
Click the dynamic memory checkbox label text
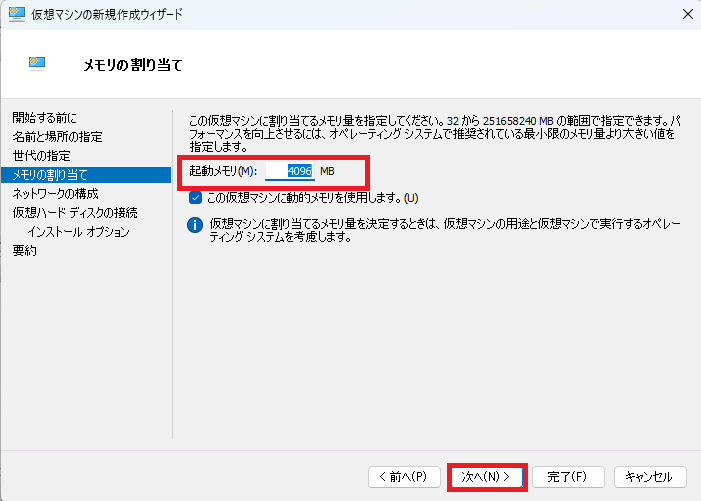pos(312,198)
